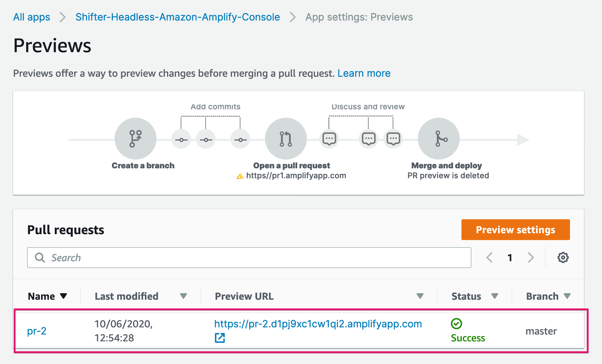Viewport: 602px width, 364px height.
Task: Open table preferences gear icon
Action: click(x=563, y=257)
